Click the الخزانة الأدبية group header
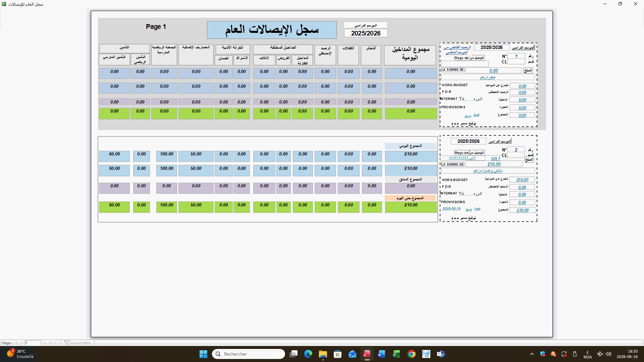This screenshot has height=362, width=644. (232, 49)
